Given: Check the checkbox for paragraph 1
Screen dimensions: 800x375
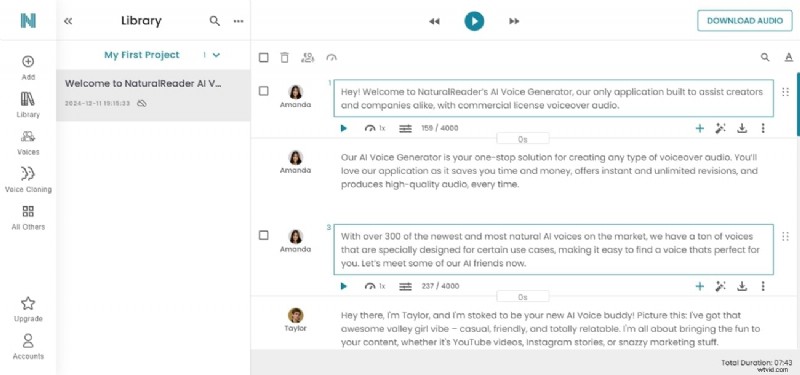Looking at the screenshot, I should (x=263, y=91).
